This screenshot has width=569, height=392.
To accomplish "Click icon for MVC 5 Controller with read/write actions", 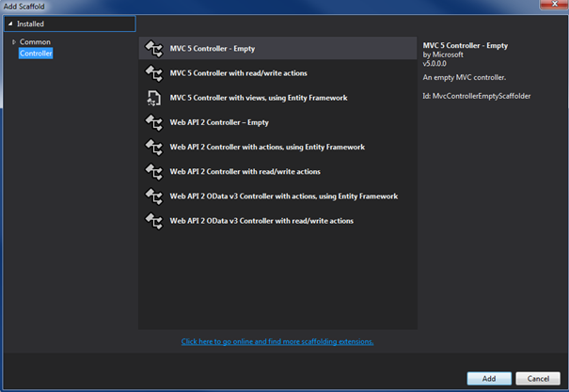I will point(153,73).
